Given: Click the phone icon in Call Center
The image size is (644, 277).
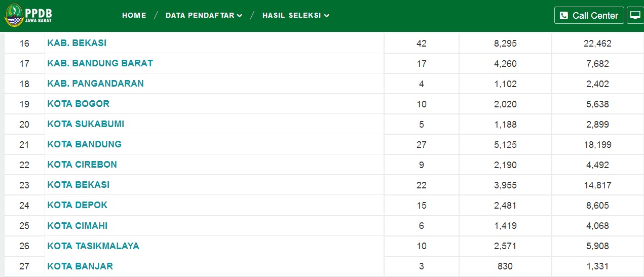Looking at the screenshot, I should [x=564, y=16].
